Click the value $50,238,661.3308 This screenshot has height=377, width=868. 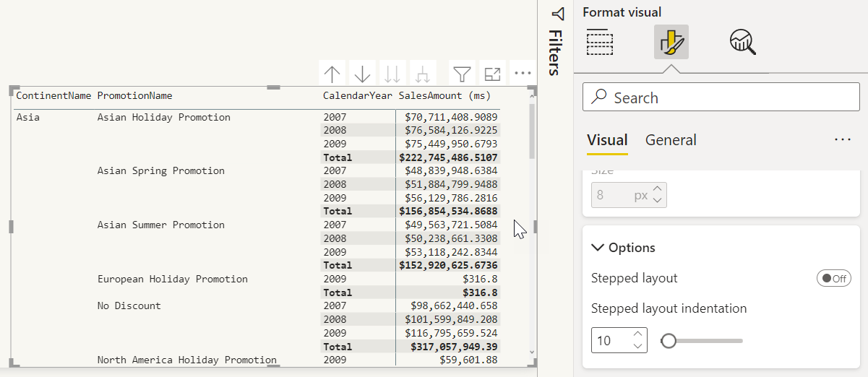(451, 238)
